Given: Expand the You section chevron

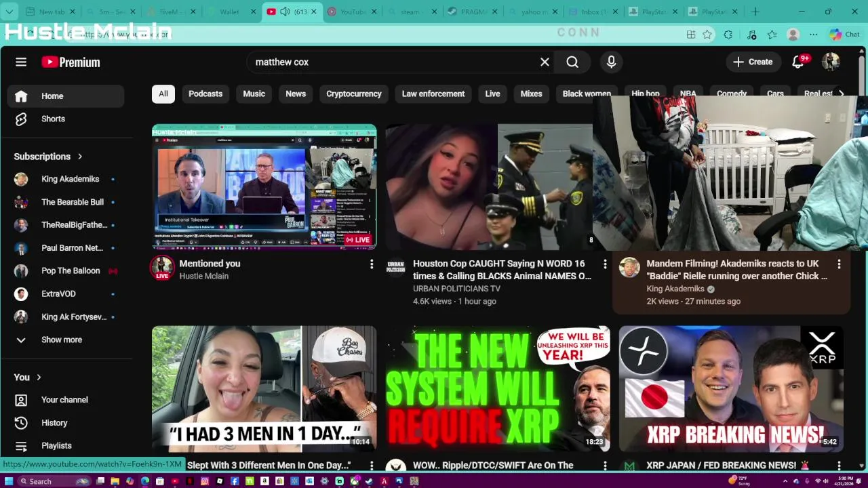Looking at the screenshot, I should [39, 378].
